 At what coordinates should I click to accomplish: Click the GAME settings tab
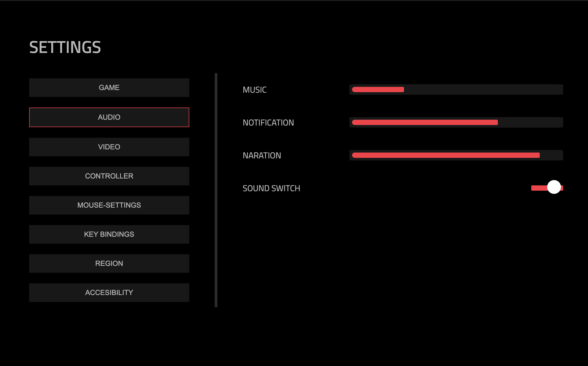coord(109,87)
